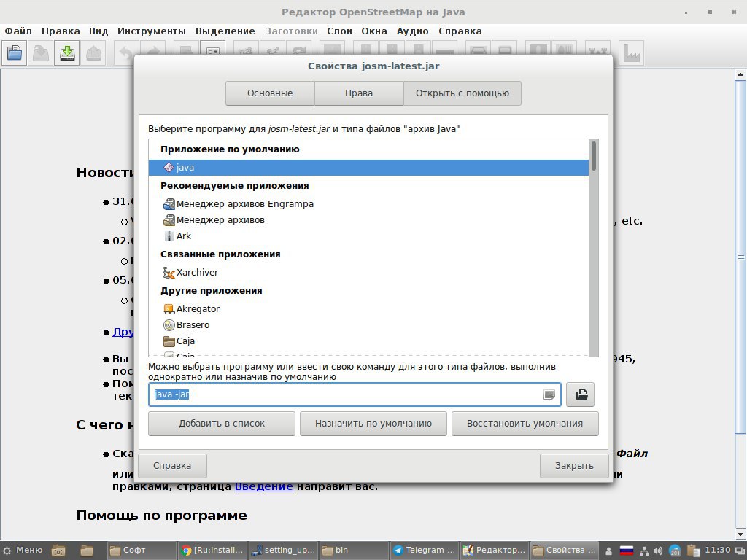
Task: Click the Russian flag keyboard layout indicator
Action: tap(626, 551)
